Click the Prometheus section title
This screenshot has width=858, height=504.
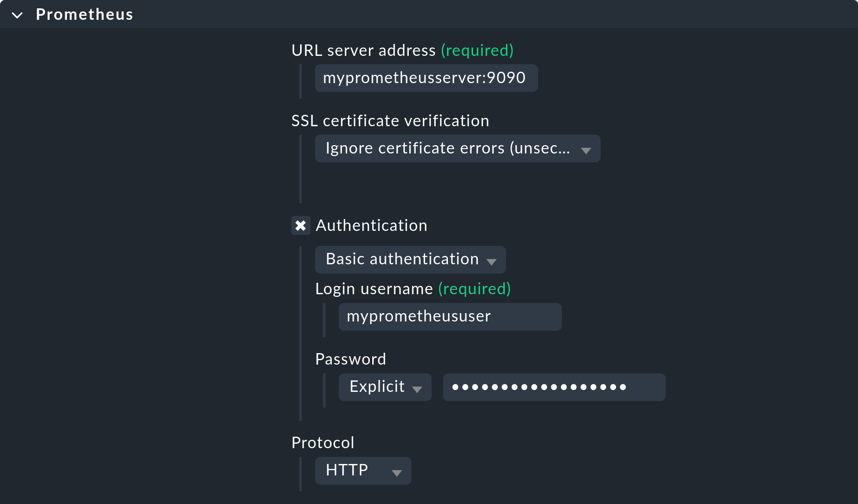pos(84,14)
